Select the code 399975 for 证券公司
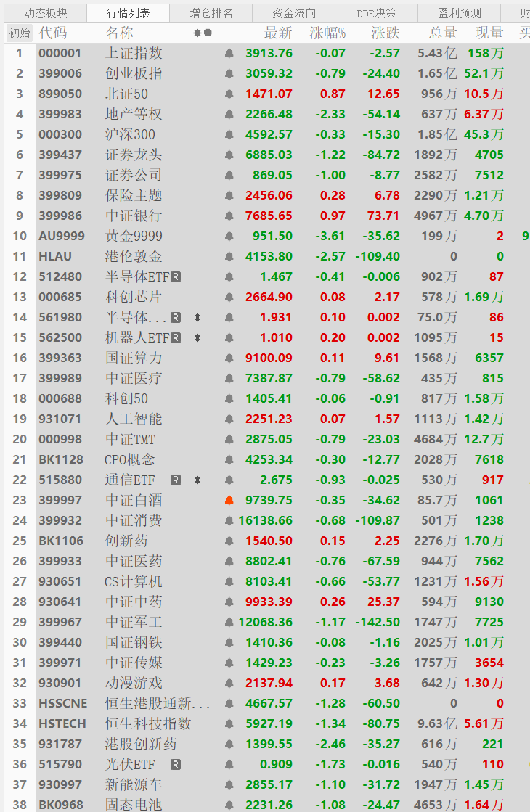Viewport: 530px width, 812px height. [60, 176]
